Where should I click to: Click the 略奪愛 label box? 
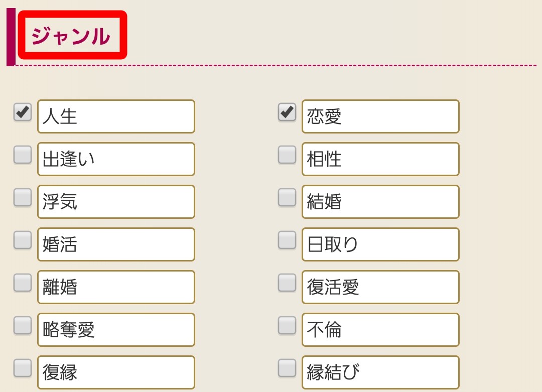tap(116, 330)
